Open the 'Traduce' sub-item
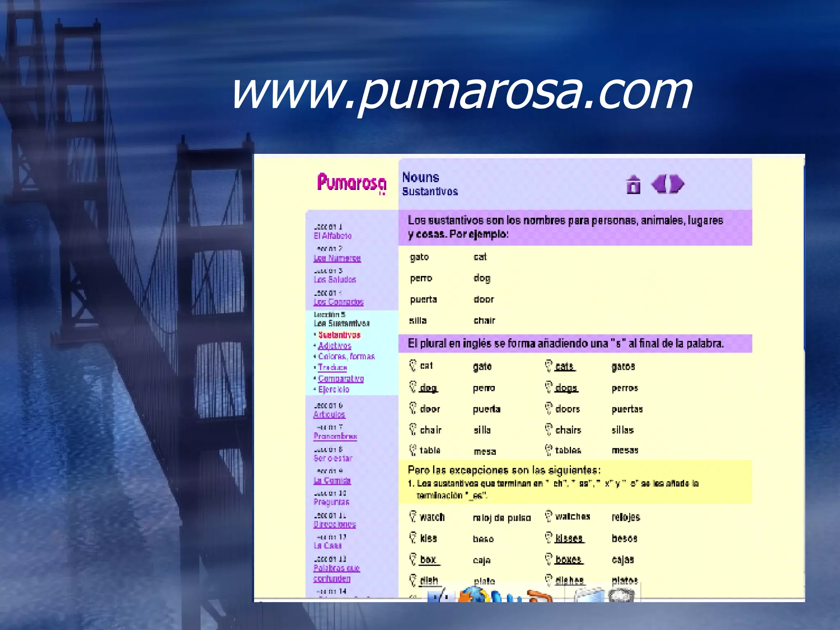 (333, 367)
